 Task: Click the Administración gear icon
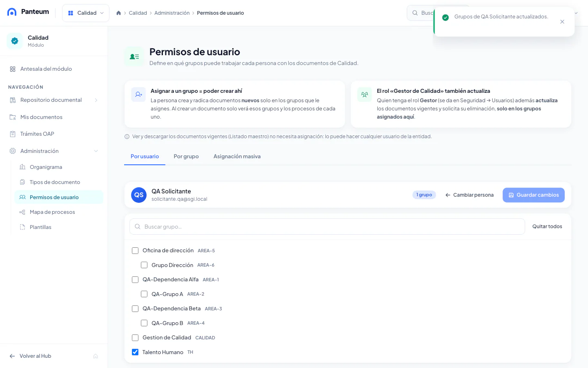point(13,151)
